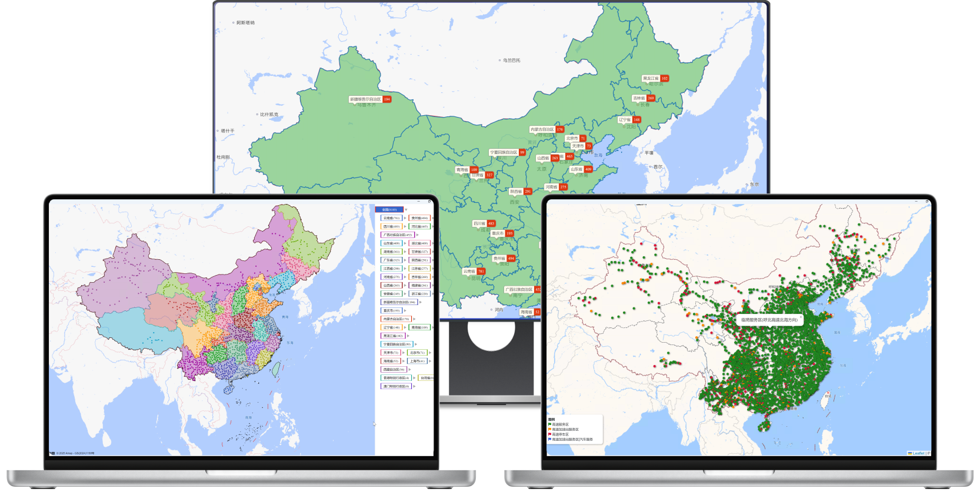Click the red 高速停车区 legend flag
The image size is (980, 492).
click(x=550, y=434)
